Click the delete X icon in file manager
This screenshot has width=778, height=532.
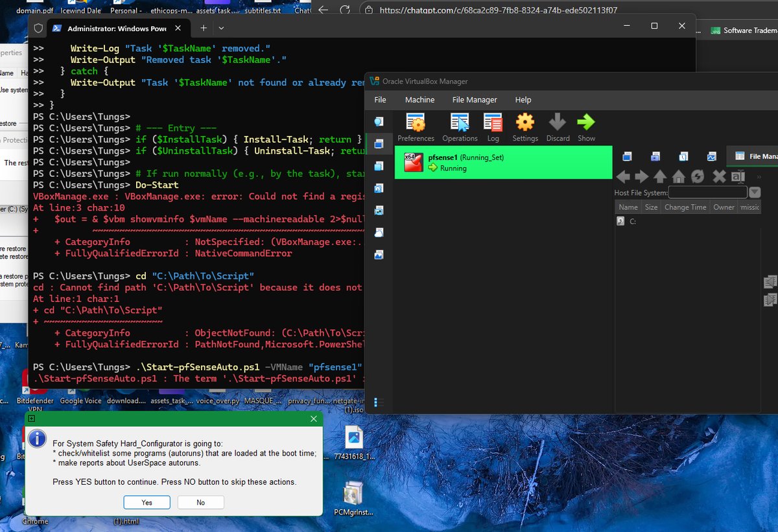719,176
